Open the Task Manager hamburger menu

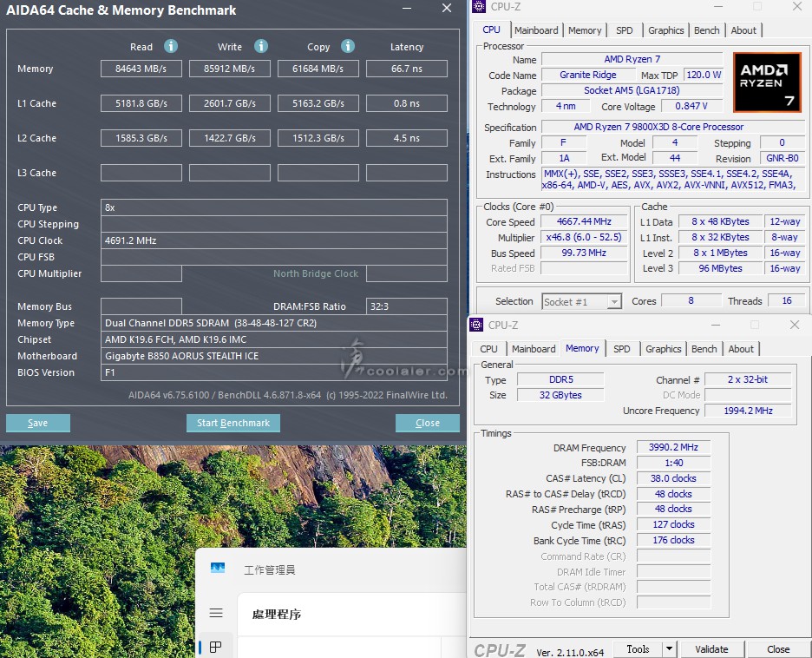pos(216,613)
